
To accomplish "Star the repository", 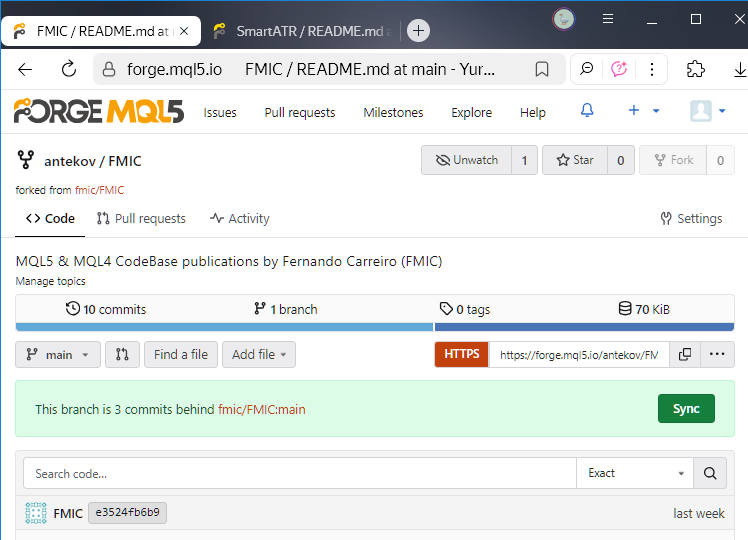I will 575,160.
